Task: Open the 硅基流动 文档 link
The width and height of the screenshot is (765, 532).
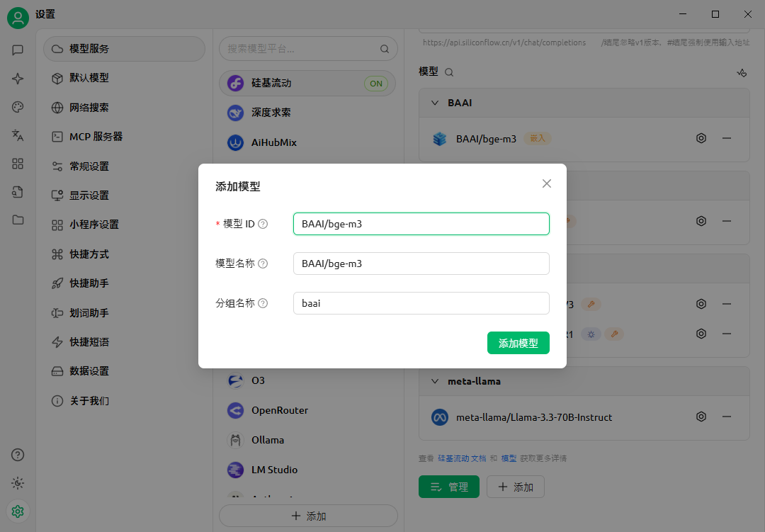Action: (462, 458)
